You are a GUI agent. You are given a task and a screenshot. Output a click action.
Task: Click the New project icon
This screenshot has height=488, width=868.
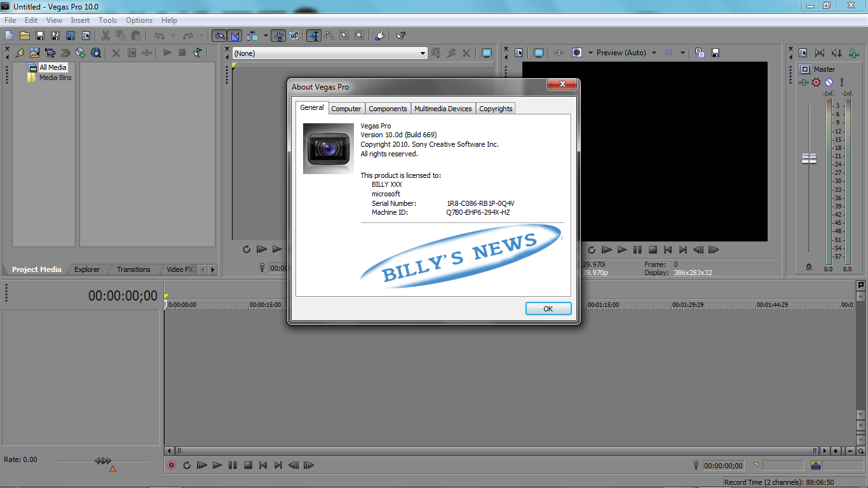point(9,36)
